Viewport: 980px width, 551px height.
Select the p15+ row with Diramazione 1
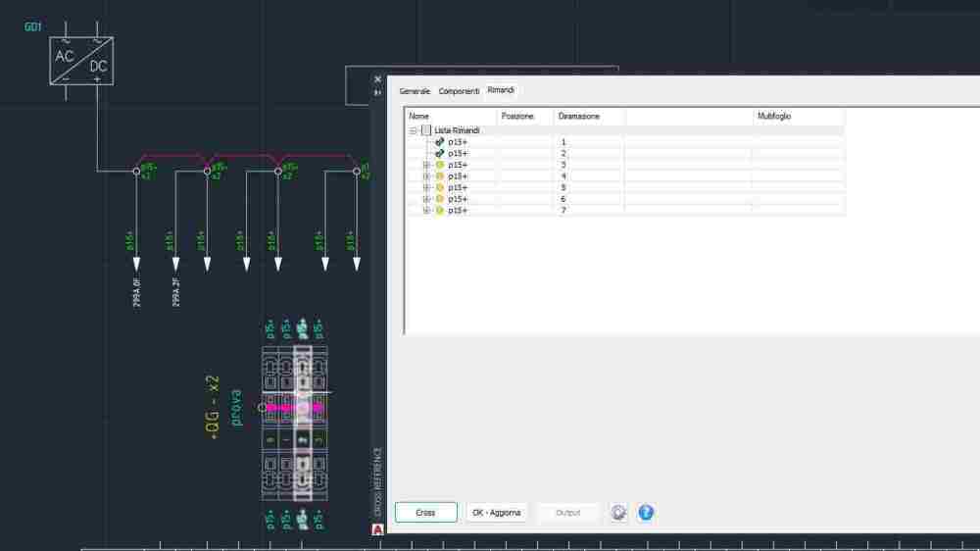click(458, 142)
